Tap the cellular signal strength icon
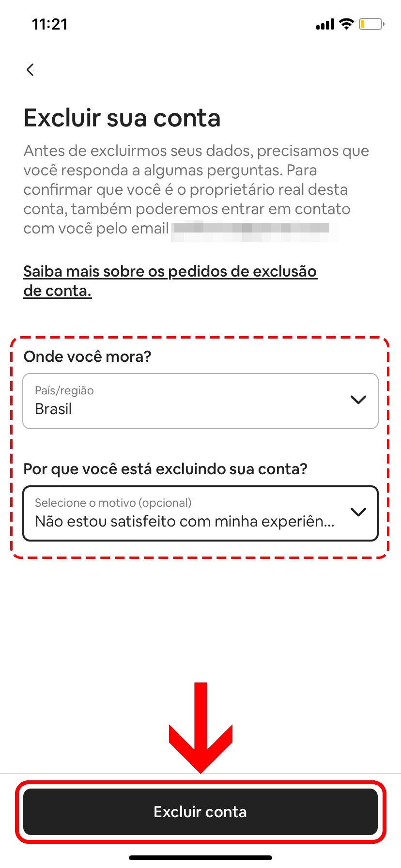401x868 pixels. [x=324, y=24]
